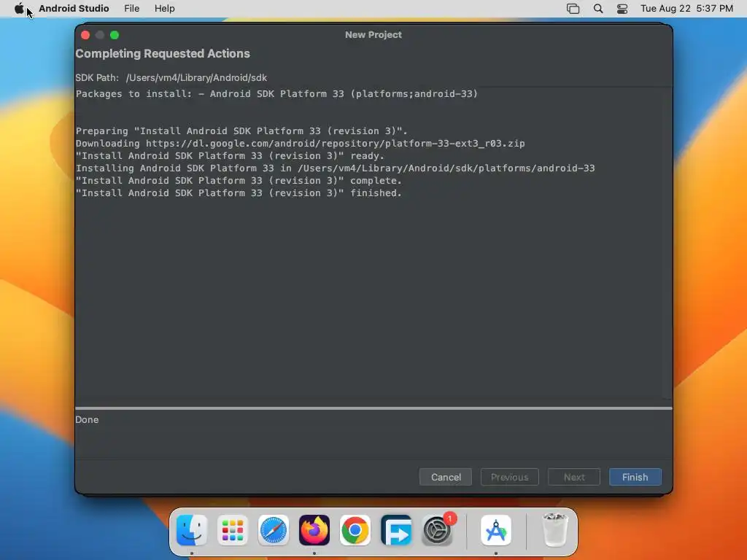The height and width of the screenshot is (560, 747).
Task: Click the 'Installing Android SDK Platform 33 in' line
Action: coord(335,168)
